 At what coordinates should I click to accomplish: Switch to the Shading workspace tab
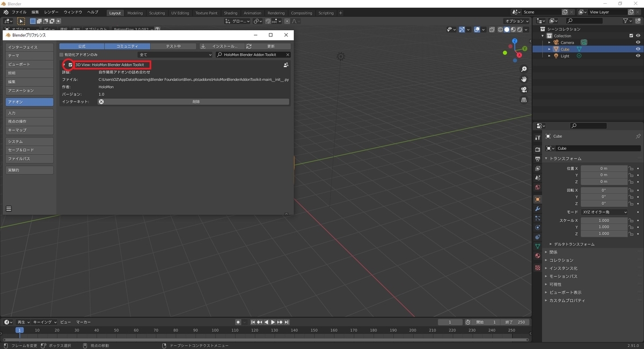(x=231, y=13)
